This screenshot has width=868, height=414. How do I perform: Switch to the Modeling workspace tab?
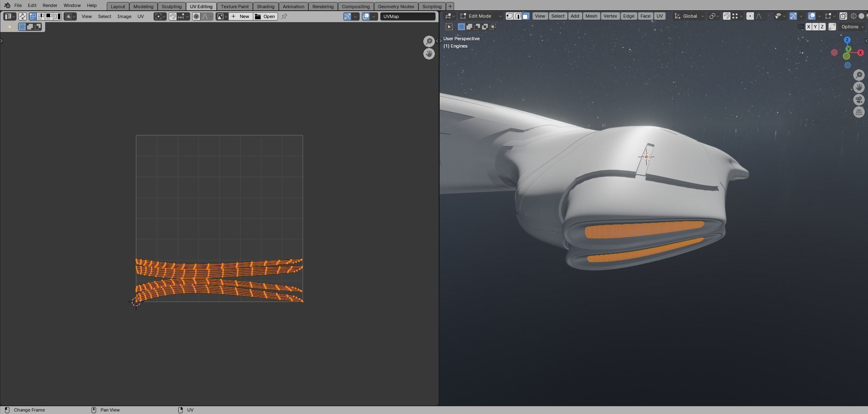[143, 7]
